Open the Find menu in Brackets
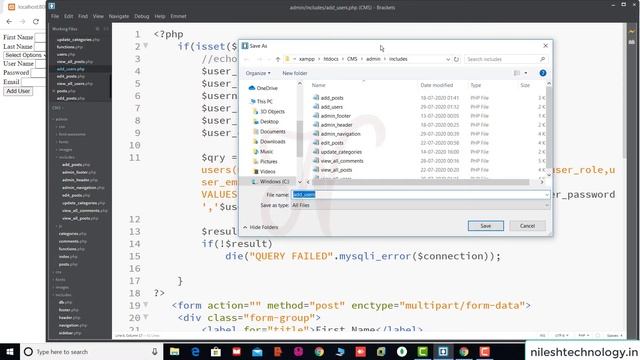The width and height of the screenshot is (640, 360). [x=83, y=16]
